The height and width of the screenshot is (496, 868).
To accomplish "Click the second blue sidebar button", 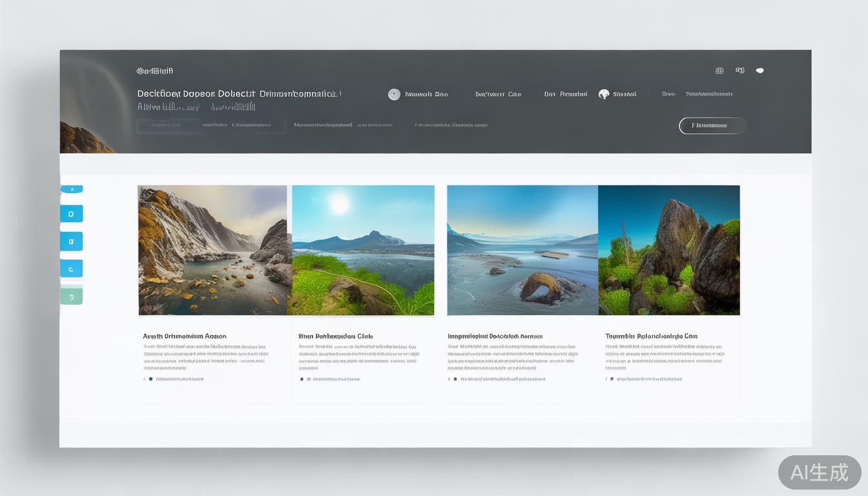I will (x=71, y=214).
